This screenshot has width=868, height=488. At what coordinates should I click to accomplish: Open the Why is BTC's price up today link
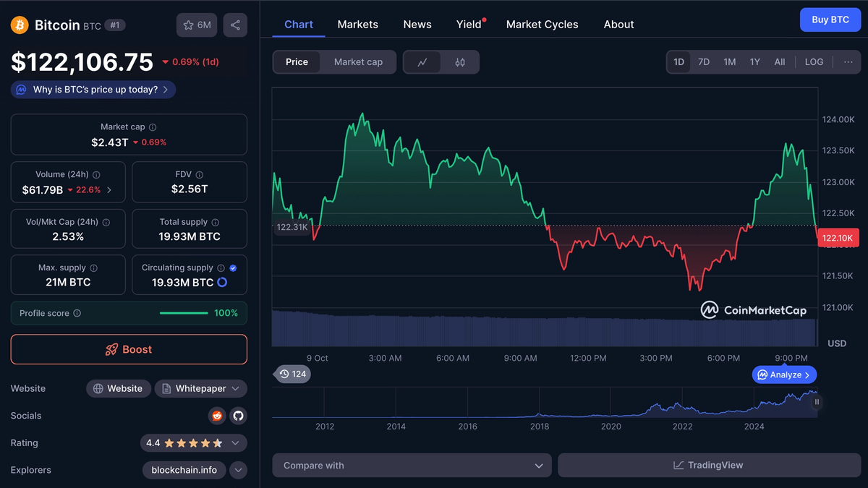pyautogui.click(x=93, y=90)
